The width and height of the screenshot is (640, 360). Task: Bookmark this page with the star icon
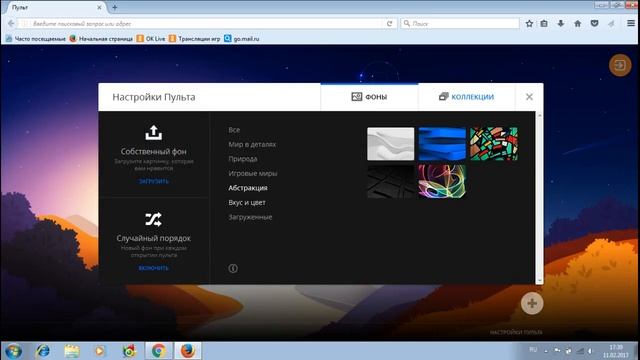tap(529, 24)
